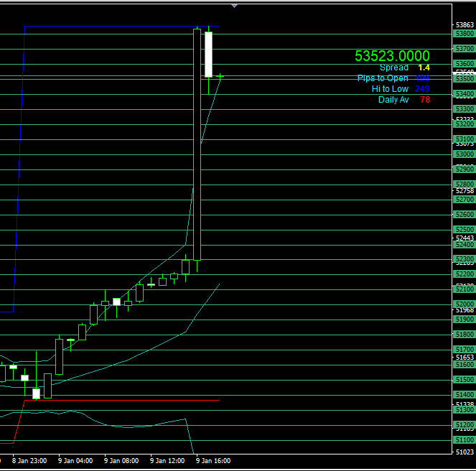Select the 51500 price level tag
This screenshot has width=476, height=471.
[464, 380]
